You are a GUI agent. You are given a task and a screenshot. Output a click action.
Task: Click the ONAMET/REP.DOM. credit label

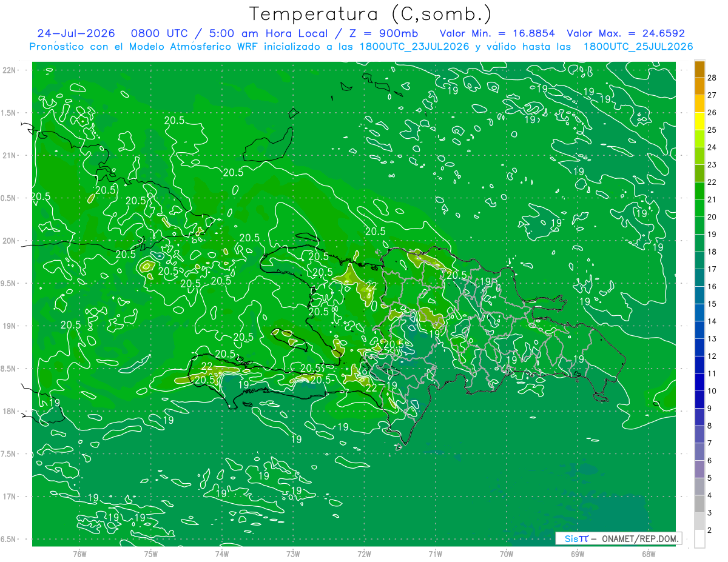(x=641, y=538)
